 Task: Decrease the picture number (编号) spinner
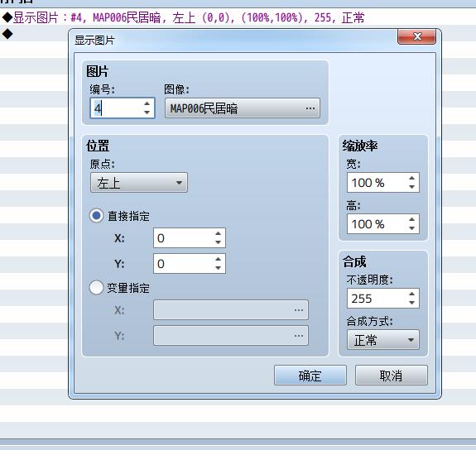pyautogui.click(x=147, y=112)
